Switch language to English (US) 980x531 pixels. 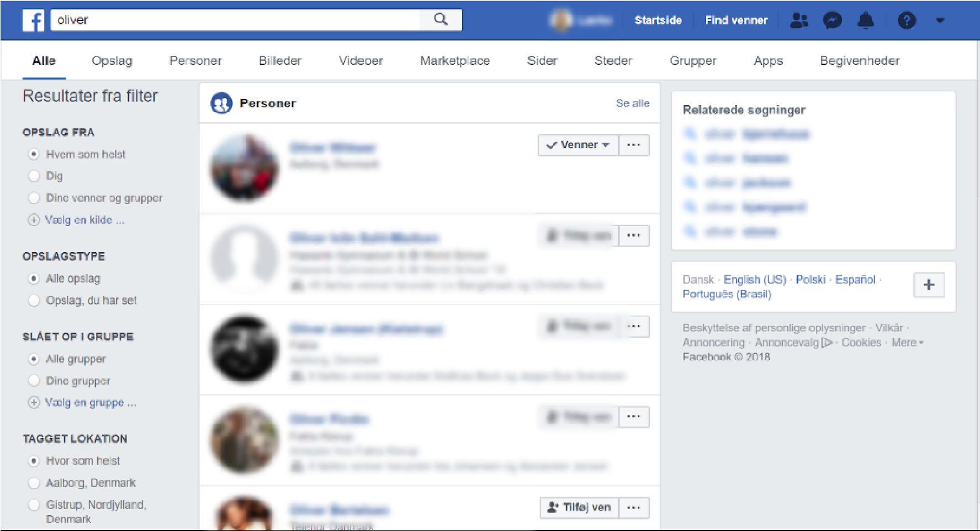755,280
